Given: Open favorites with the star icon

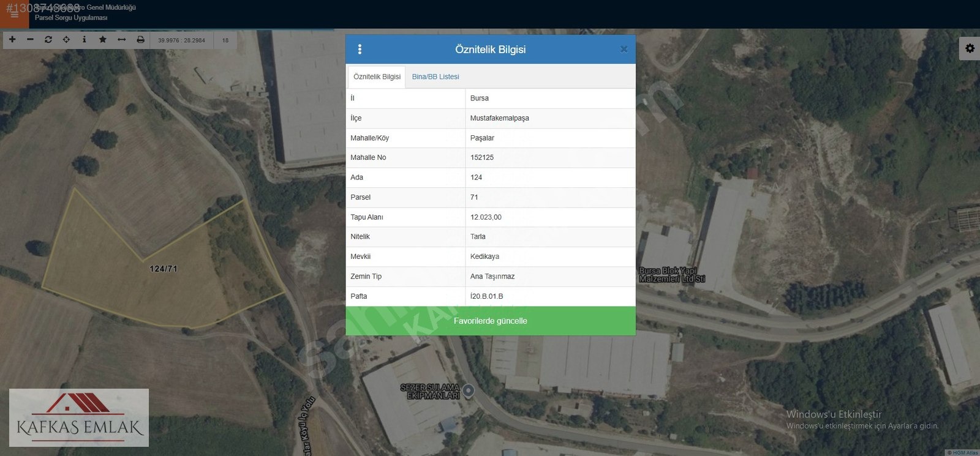Looking at the screenshot, I should point(103,40).
